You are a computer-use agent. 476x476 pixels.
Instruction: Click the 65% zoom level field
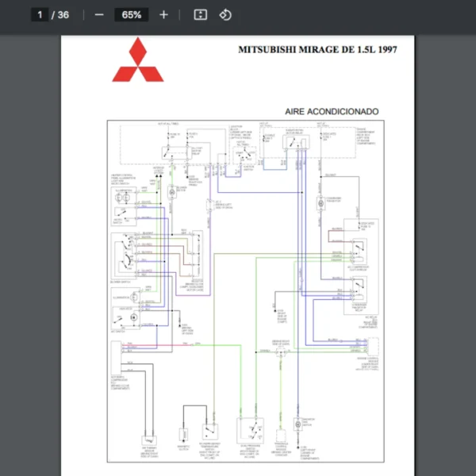click(132, 15)
